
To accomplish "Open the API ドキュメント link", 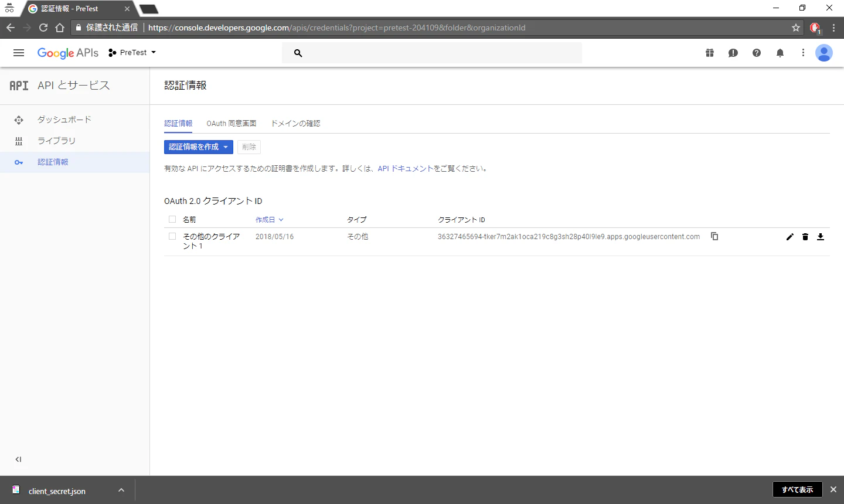I will coord(406,169).
